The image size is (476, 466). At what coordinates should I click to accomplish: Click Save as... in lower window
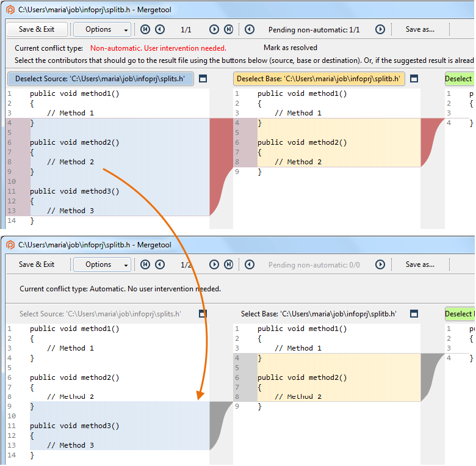click(420, 264)
